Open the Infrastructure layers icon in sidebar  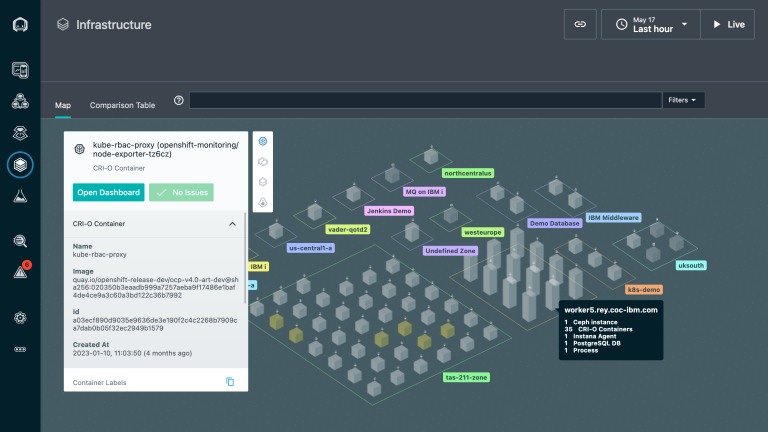[20, 164]
